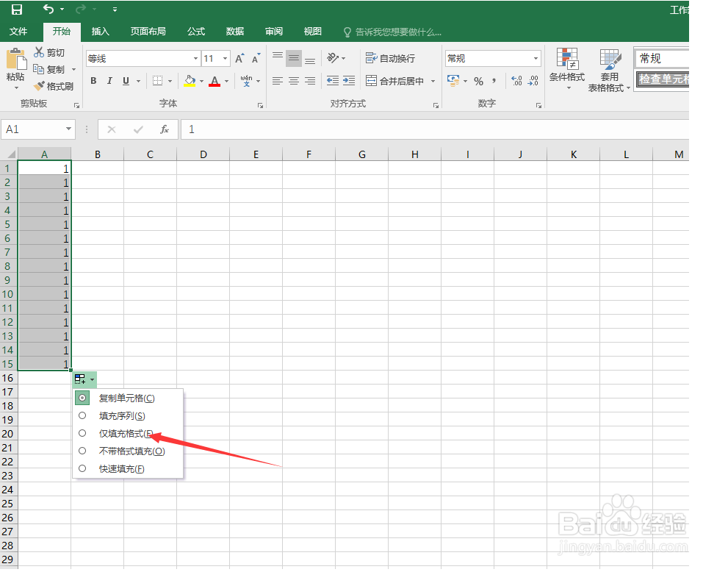Choose 仅填充格式 in the autofill menu
Image resolution: width=728 pixels, height=572 pixels.
[124, 433]
